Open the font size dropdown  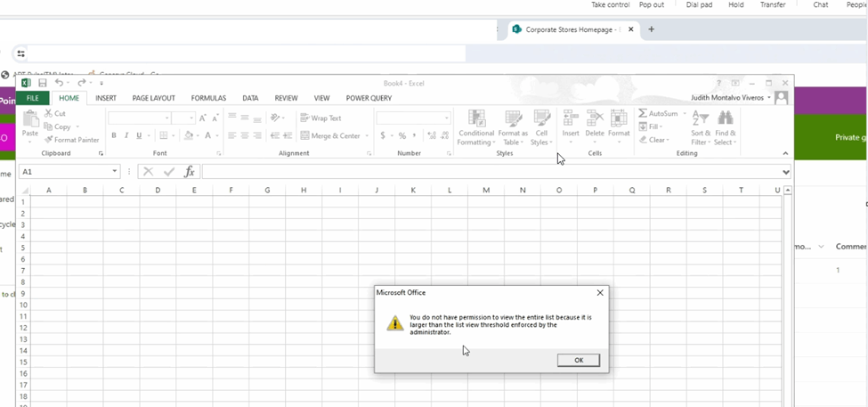pyautogui.click(x=191, y=118)
